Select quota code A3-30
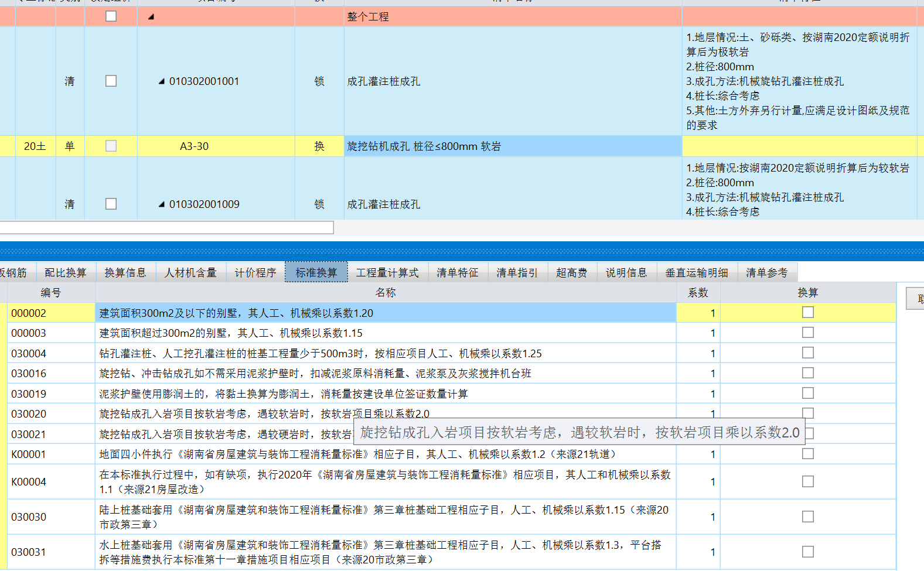 click(x=194, y=146)
